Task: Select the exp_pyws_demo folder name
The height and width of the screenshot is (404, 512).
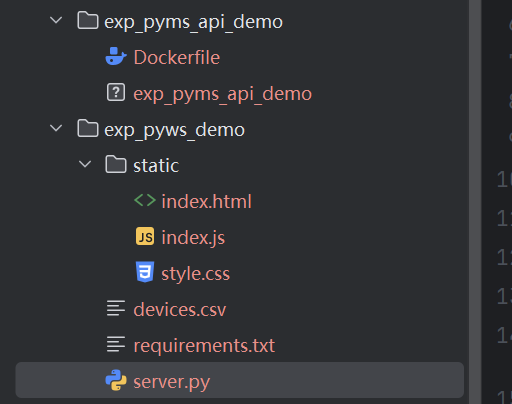Action: [174, 130]
